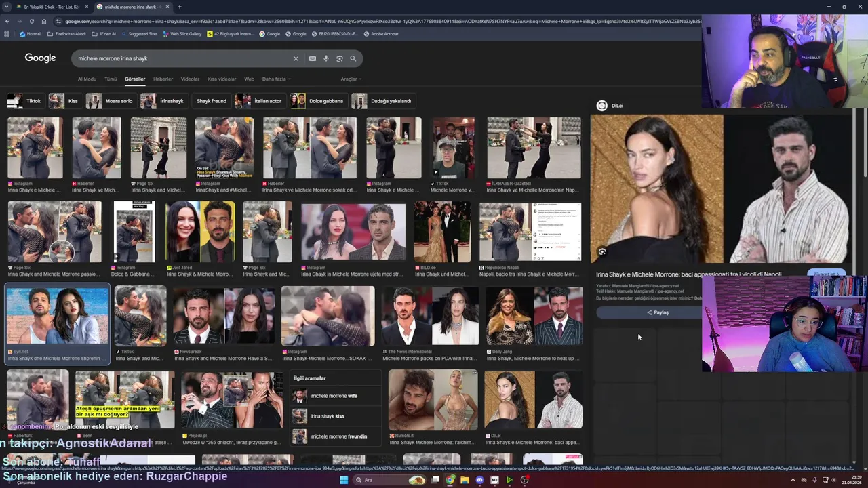Open a new browser tab

(179, 7)
